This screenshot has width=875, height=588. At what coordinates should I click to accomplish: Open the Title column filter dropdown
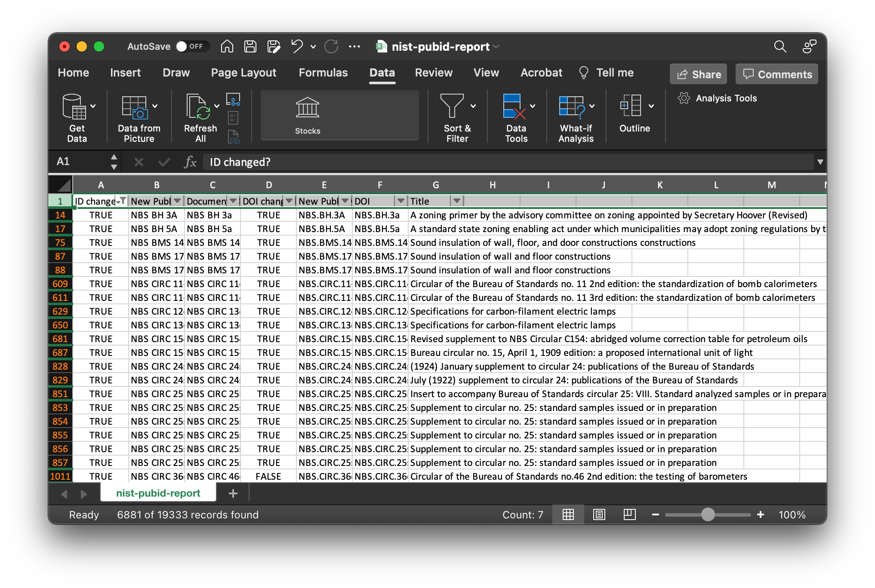(457, 201)
